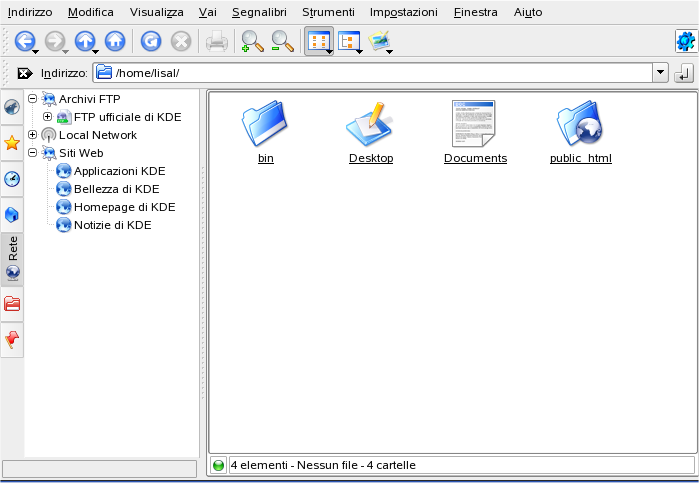Open the Finestra menu

pyautogui.click(x=476, y=12)
